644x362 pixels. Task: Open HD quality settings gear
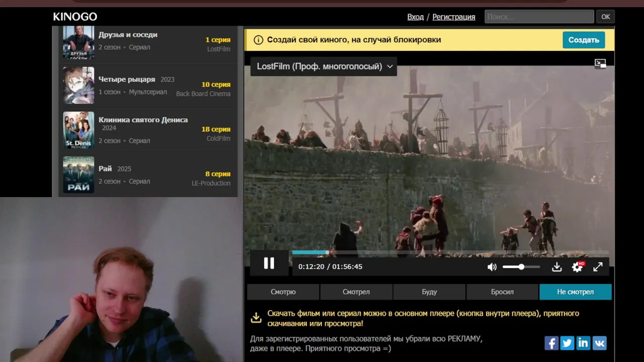[x=578, y=267]
